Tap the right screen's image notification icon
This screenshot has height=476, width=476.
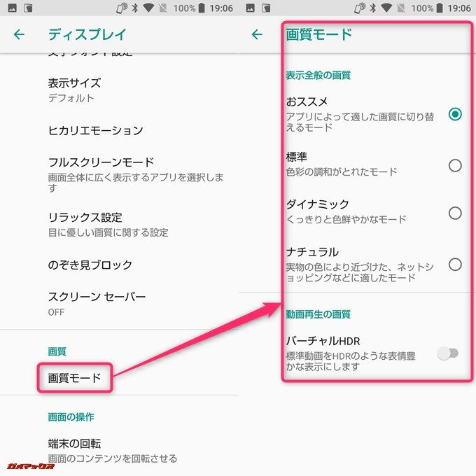[x=250, y=8]
